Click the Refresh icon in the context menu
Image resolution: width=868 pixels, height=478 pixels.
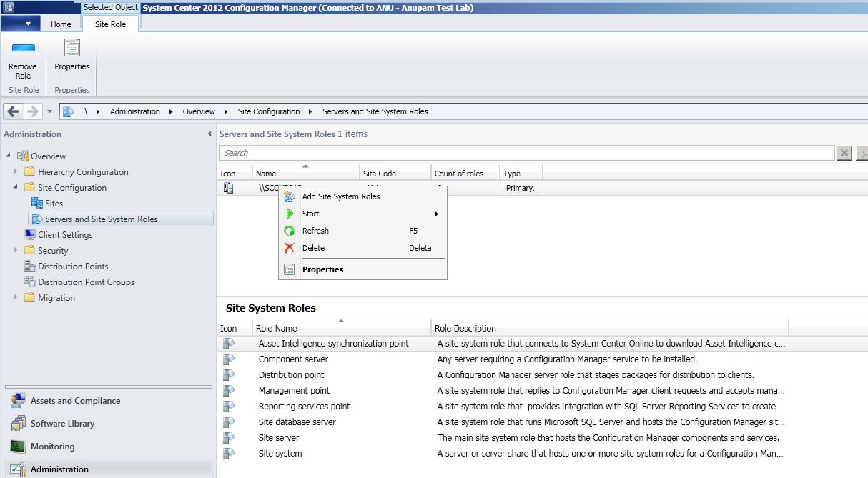click(x=290, y=231)
